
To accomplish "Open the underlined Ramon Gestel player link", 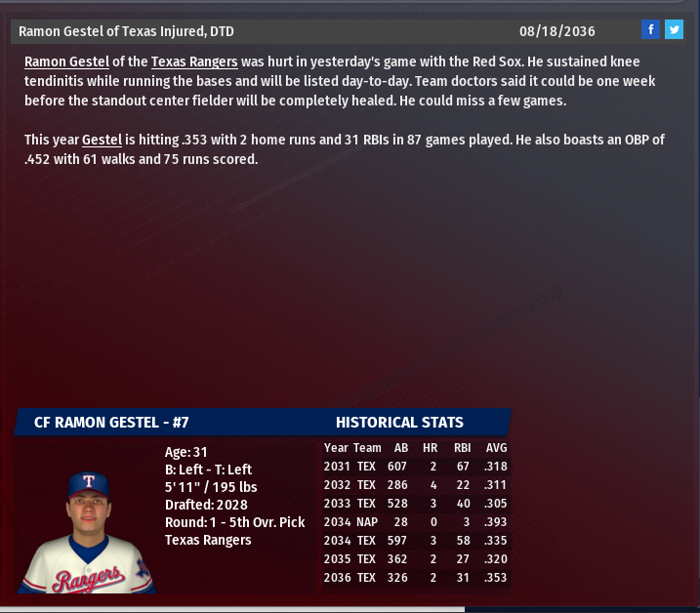I will (66, 61).
